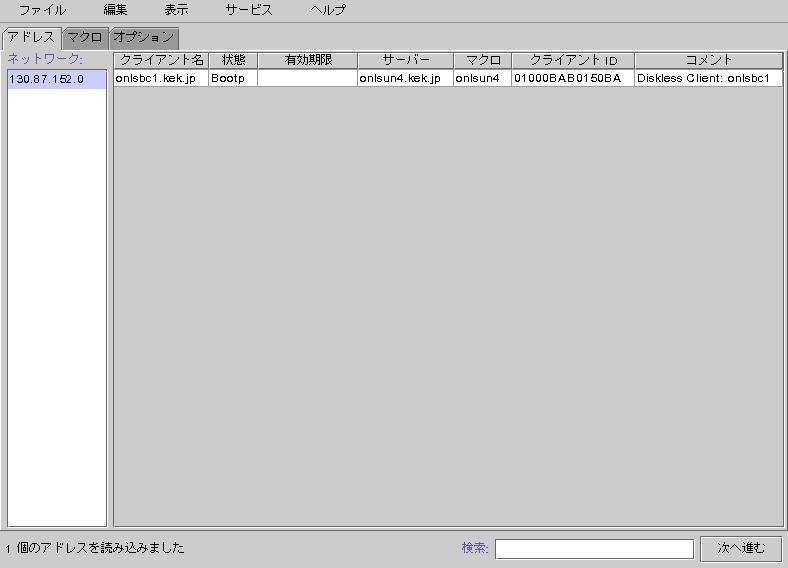Click status text 個のアドレスを読み込みました
This screenshot has width=788, height=568.
coord(101,548)
